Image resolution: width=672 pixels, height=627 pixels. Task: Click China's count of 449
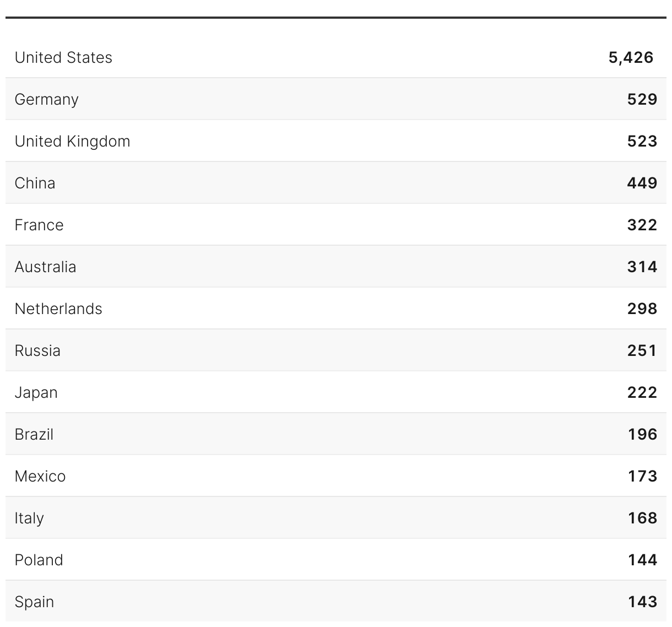click(x=642, y=183)
